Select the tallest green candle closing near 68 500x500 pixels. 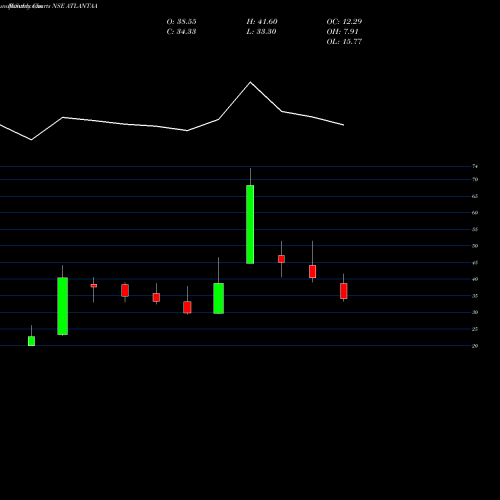point(250,224)
